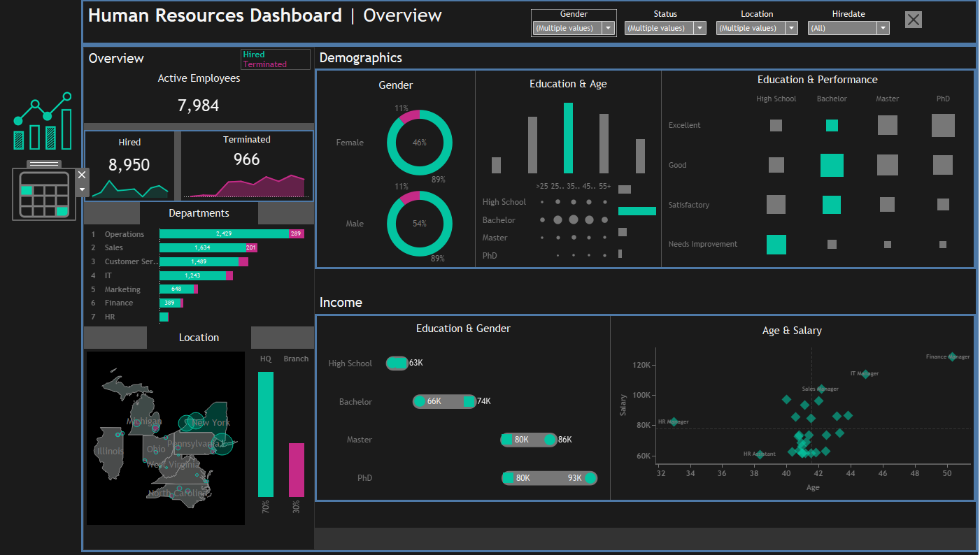Click the HR Manager diamond in scatter plot

point(674,422)
